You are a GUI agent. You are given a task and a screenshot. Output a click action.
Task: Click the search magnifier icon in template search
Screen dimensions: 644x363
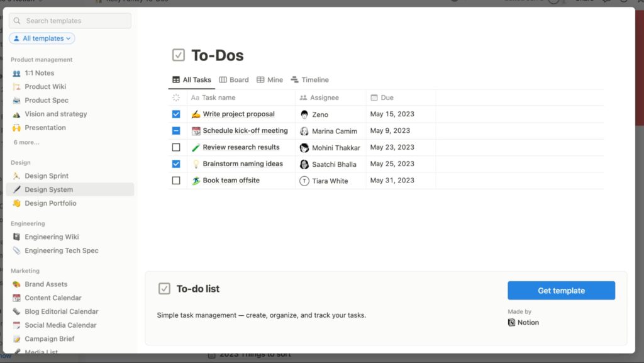pos(17,21)
